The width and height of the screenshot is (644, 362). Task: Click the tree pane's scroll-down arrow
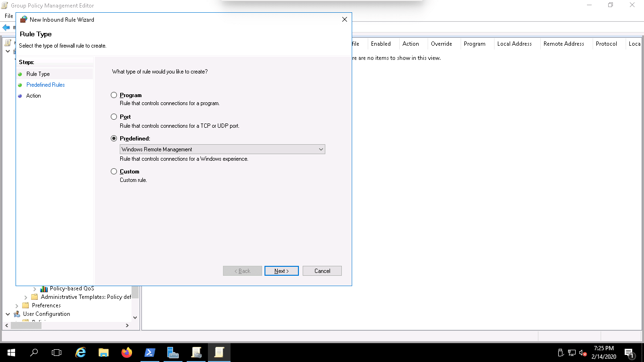click(135, 317)
